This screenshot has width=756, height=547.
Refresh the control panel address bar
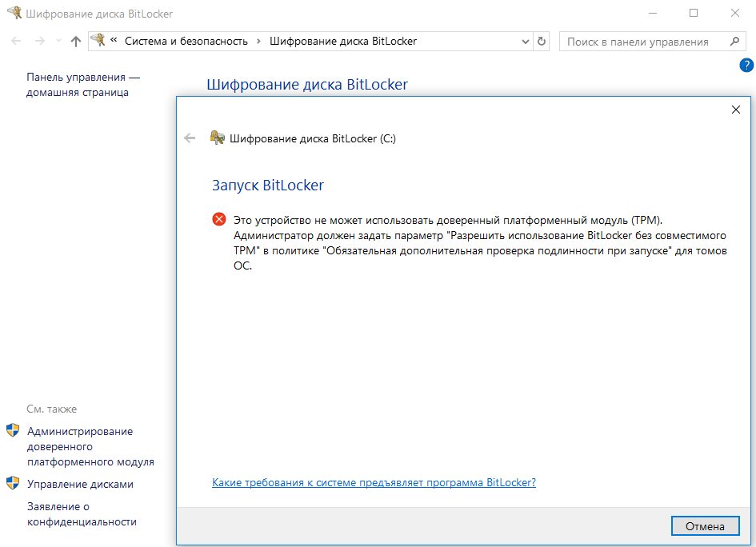pyautogui.click(x=542, y=42)
